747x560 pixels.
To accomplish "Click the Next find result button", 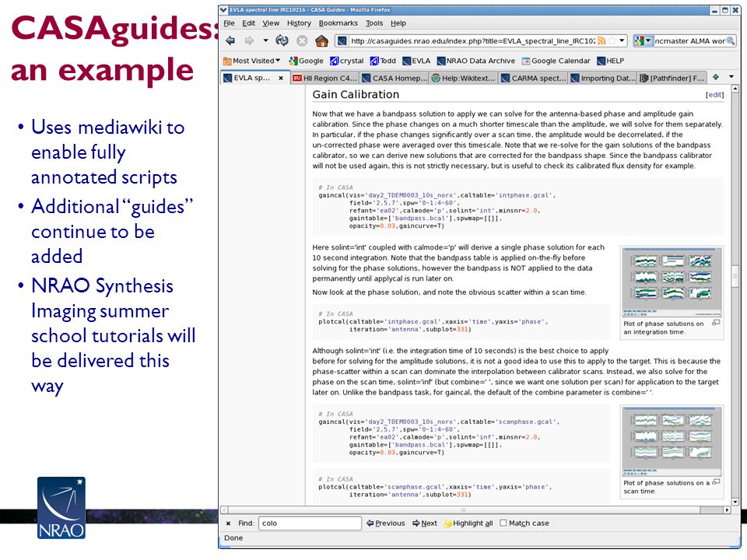I will point(425,523).
